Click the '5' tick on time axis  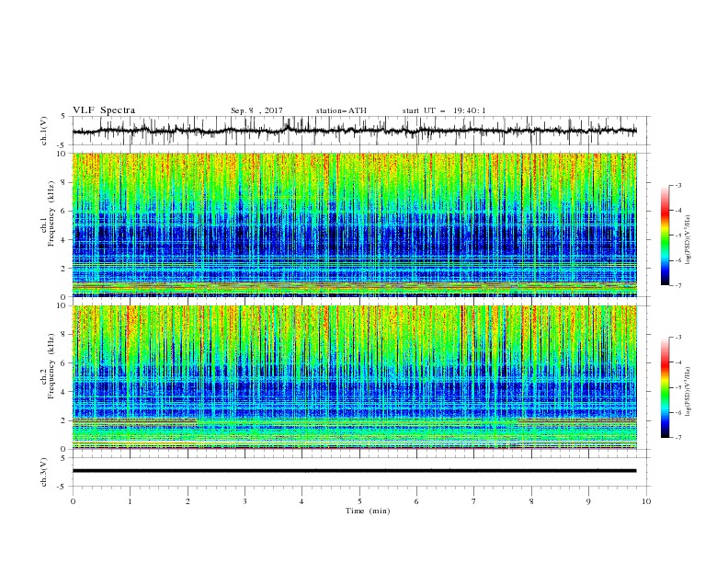359,501
